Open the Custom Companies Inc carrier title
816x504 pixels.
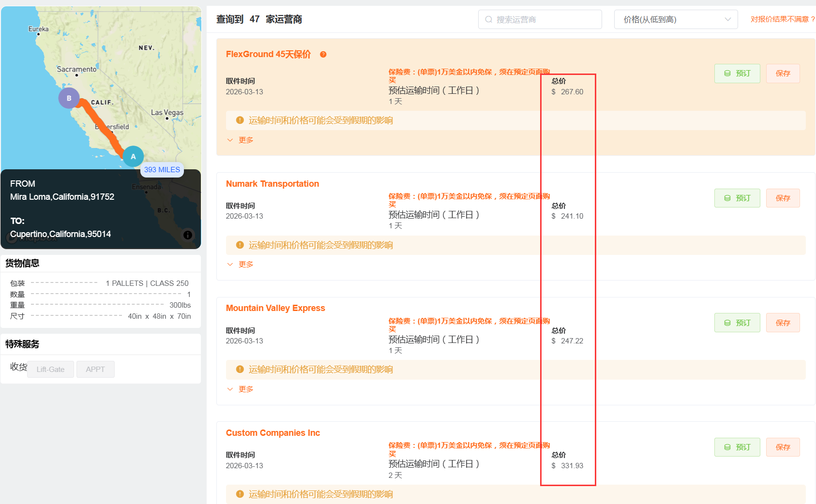click(272, 433)
